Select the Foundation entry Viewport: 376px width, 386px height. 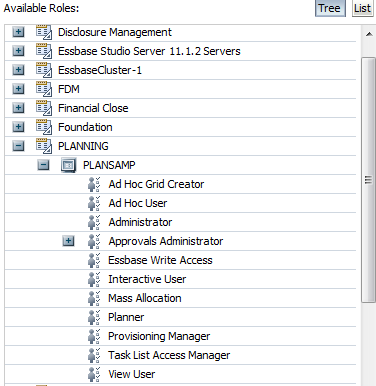pos(85,127)
